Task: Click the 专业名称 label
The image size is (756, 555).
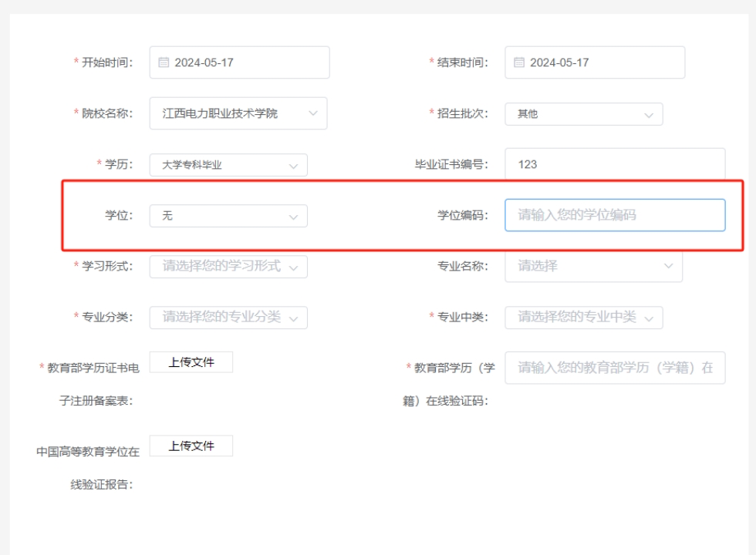Action: [462, 266]
